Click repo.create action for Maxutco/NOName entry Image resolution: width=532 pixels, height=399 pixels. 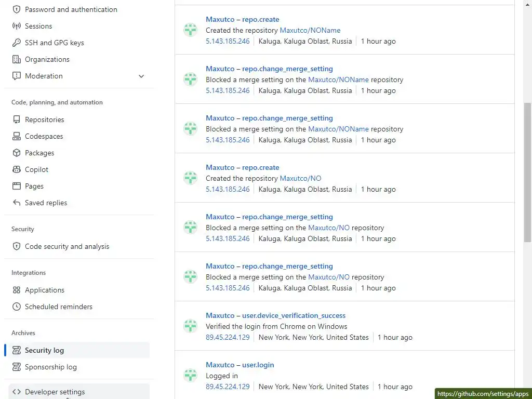261,19
